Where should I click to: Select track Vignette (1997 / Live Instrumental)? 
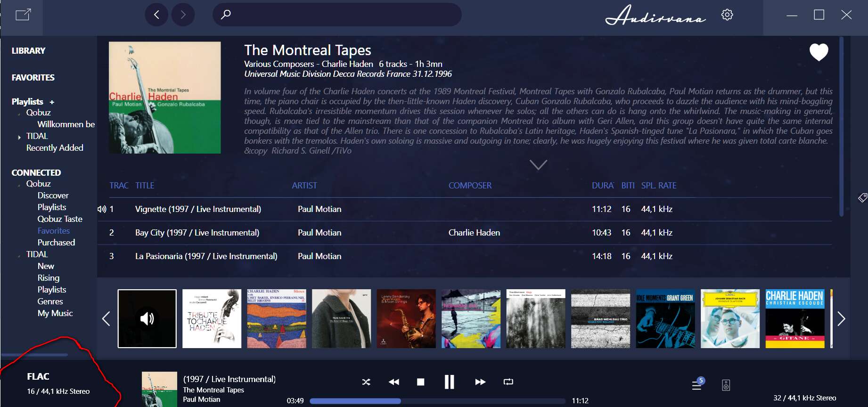click(x=198, y=209)
